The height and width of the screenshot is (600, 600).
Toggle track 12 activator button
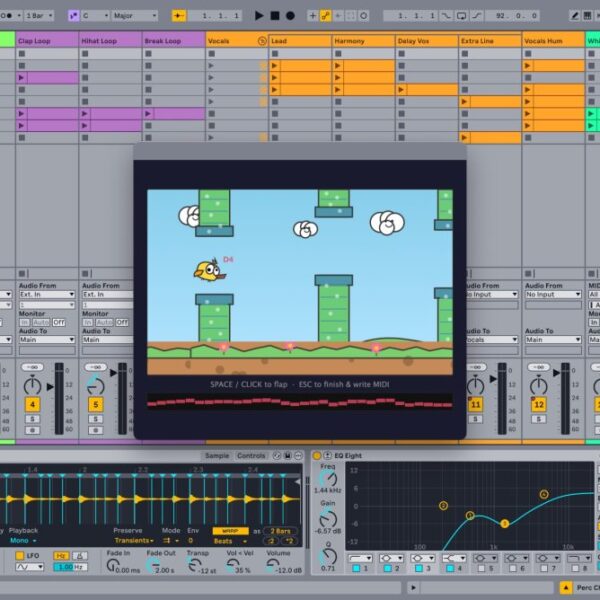pos(539,404)
